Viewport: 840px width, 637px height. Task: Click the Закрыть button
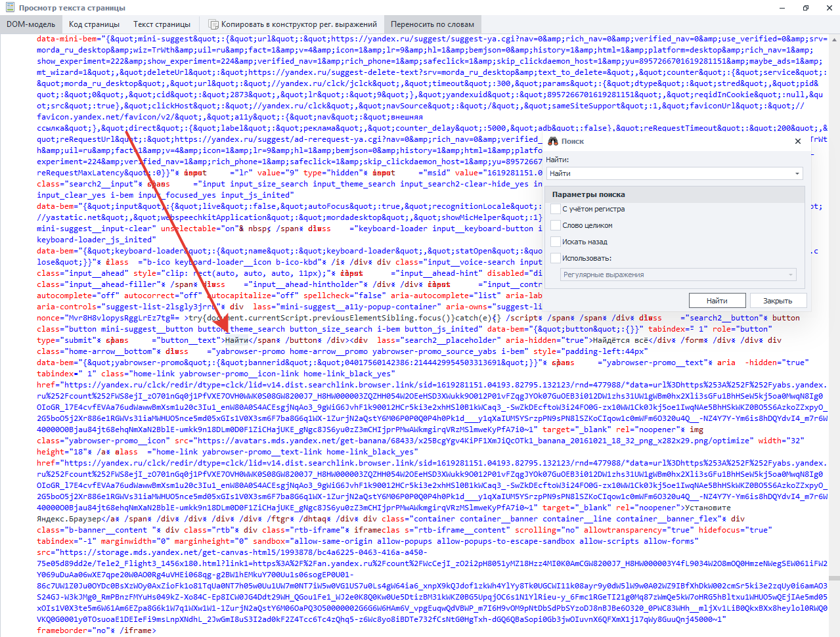pyautogui.click(x=778, y=301)
